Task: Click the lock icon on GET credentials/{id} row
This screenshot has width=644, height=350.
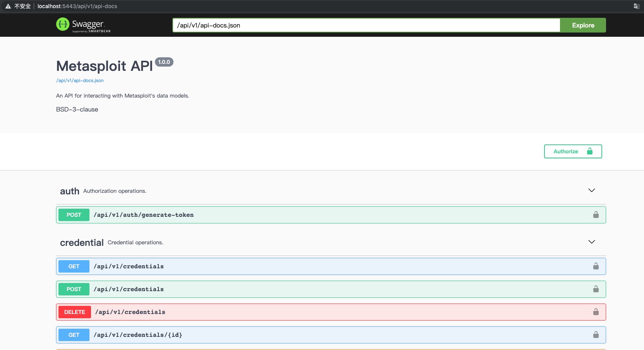Action: click(596, 335)
